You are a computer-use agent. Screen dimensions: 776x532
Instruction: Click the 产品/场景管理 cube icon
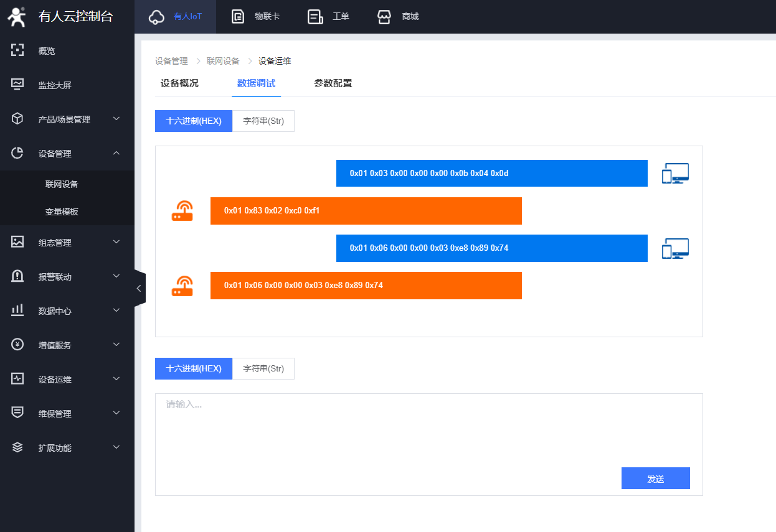pos(17,119)
